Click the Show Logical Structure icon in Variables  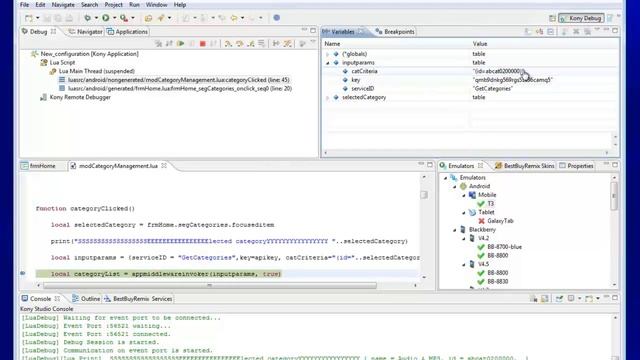pyautogui.click(x=539, y=31)
